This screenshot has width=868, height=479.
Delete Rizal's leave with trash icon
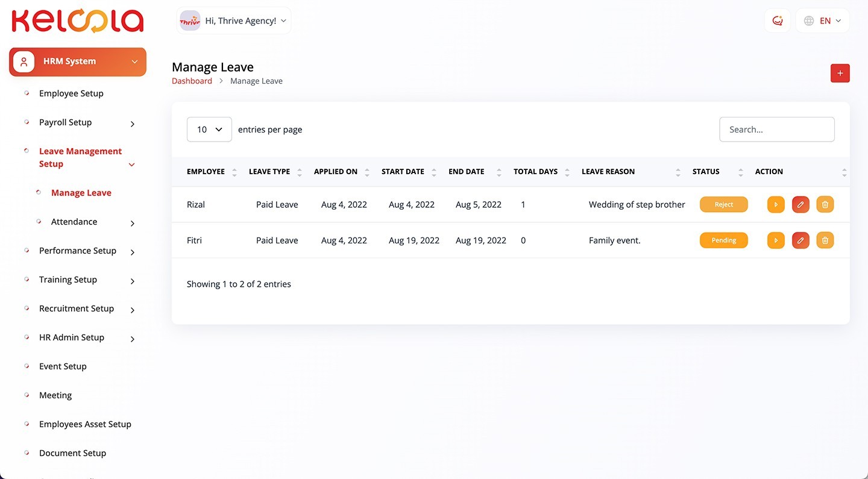[x=825, y=205]
